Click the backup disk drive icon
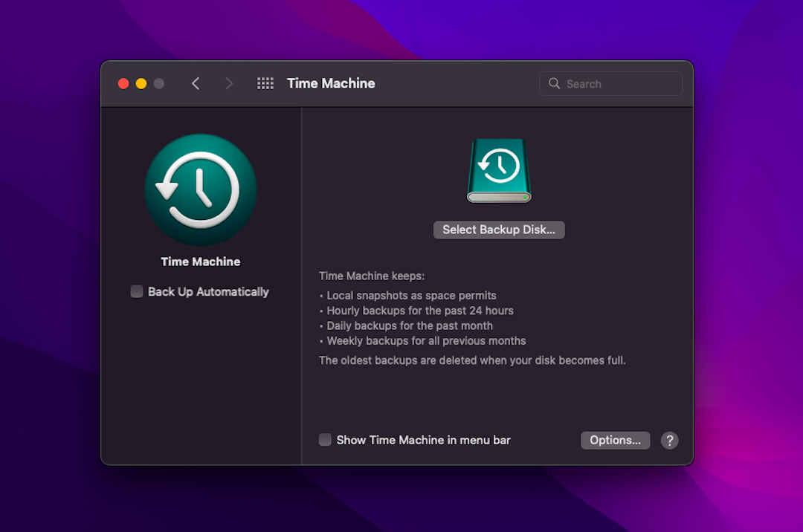This screenshot has width=803, height=532. 500,170
